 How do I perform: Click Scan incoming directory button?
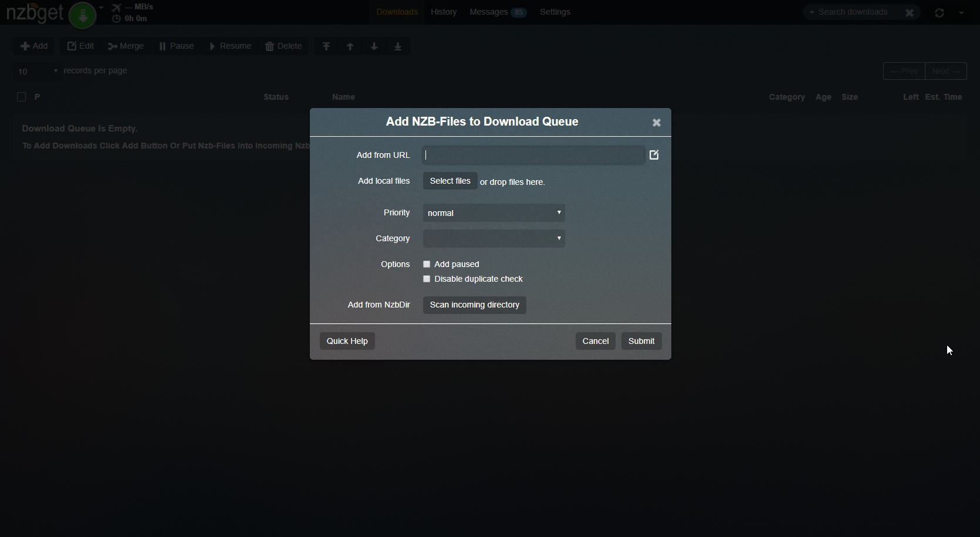(x=474, y=305)
